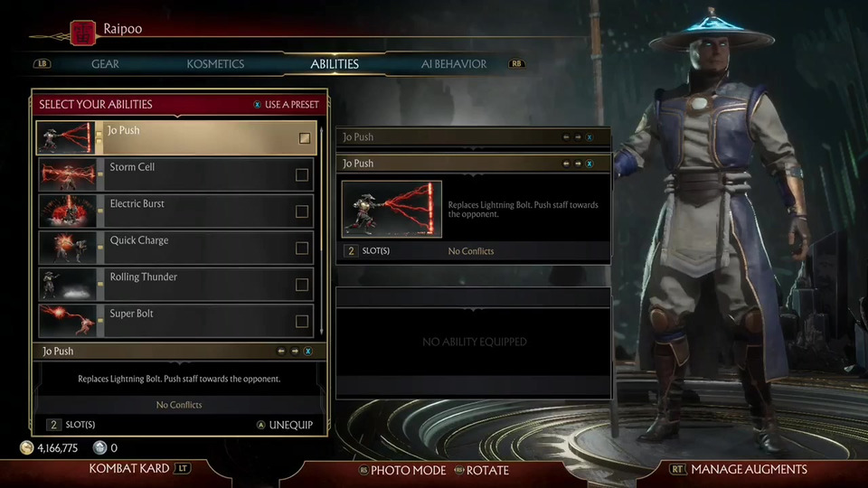Expand the Jo Push description panel header
Viewport: 868px width, 488px height.
point(179,351)
